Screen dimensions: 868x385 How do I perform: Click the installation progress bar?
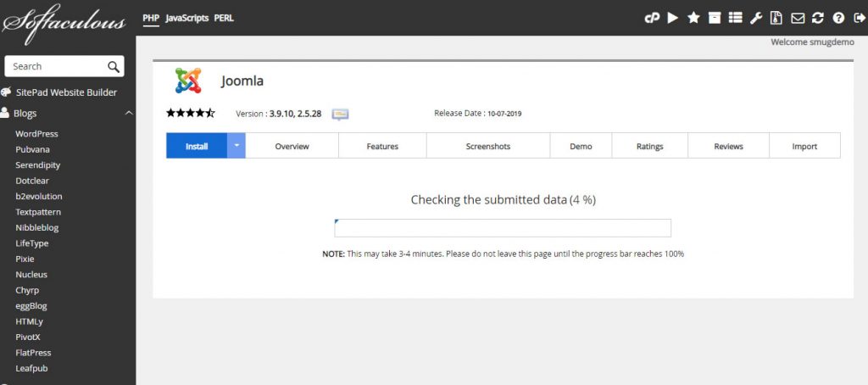click(x=503, y=228)
